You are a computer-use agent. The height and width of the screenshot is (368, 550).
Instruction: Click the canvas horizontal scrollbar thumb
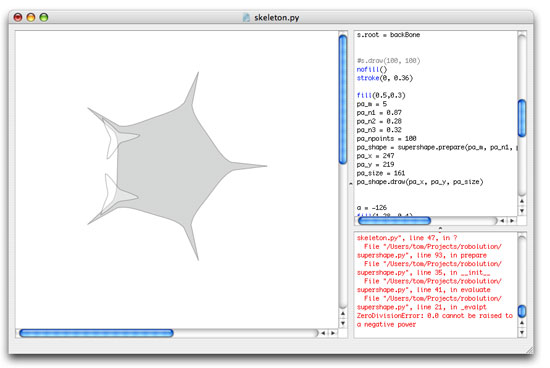pos(96,333)
